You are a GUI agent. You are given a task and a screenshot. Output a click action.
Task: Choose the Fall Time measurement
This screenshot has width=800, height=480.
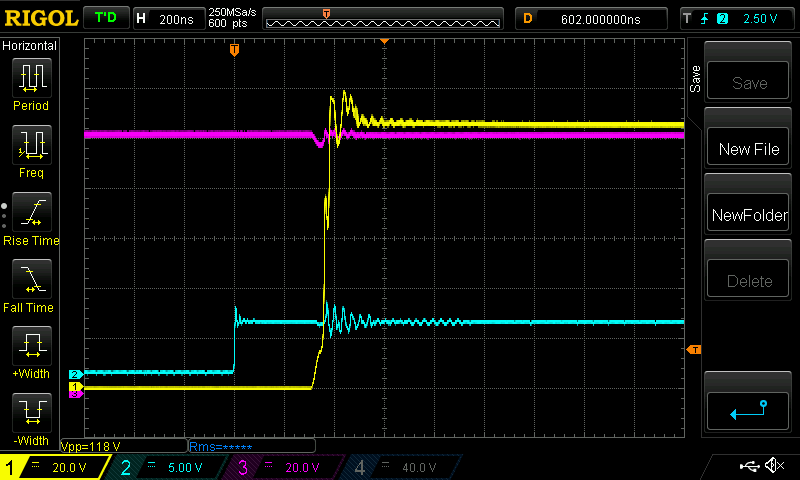click(30, 285)
